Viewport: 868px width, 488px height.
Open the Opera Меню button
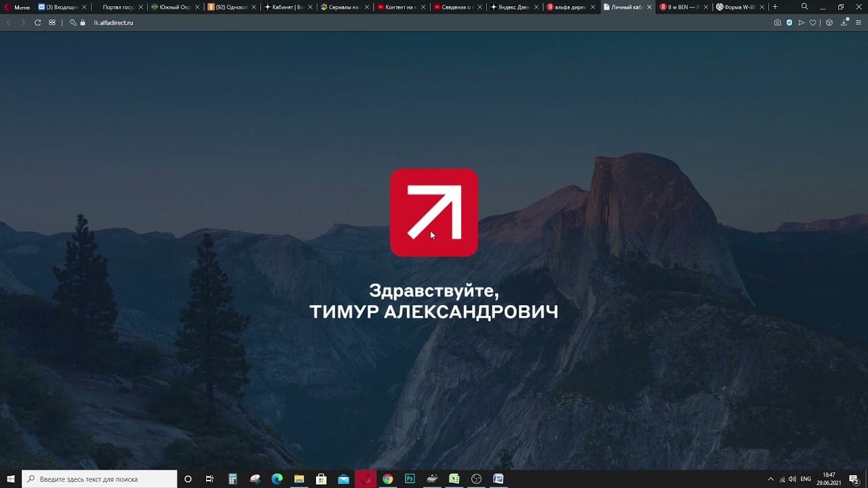[18, 7]
